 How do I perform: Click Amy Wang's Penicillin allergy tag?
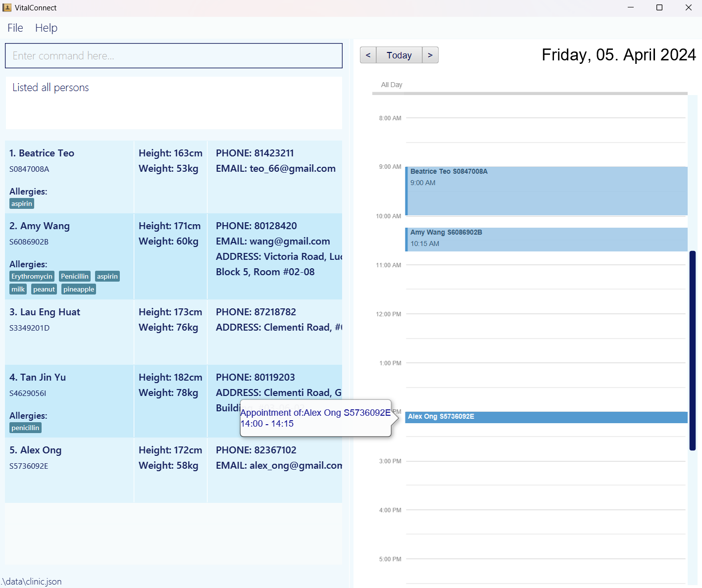pyautogui.click(x=75, y=276)
